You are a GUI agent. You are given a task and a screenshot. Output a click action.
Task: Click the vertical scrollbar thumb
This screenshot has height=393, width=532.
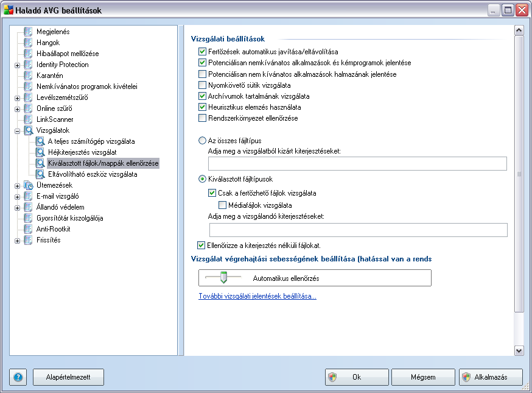click(x=519, y=174)
